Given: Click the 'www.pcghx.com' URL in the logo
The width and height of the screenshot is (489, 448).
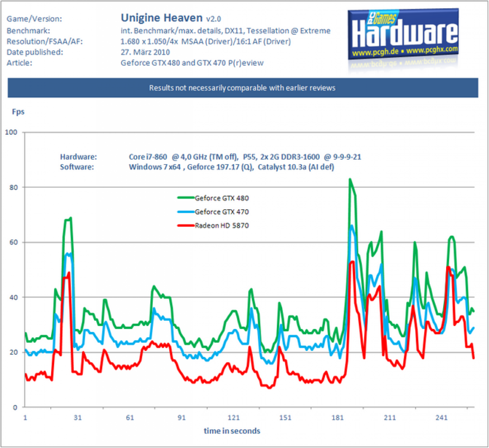Looking at the screenshot, I should coord(432,50).
